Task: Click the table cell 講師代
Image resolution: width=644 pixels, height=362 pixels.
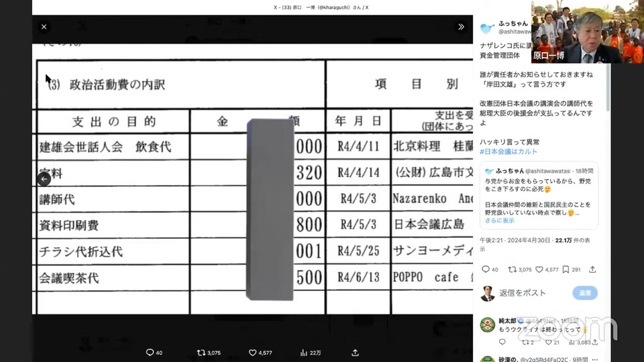Action: tap(113, 199)
